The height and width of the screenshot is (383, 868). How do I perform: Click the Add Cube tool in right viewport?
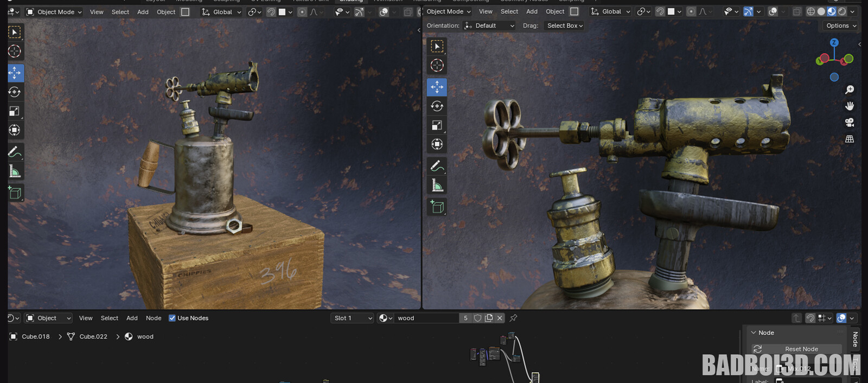[437, 207]
